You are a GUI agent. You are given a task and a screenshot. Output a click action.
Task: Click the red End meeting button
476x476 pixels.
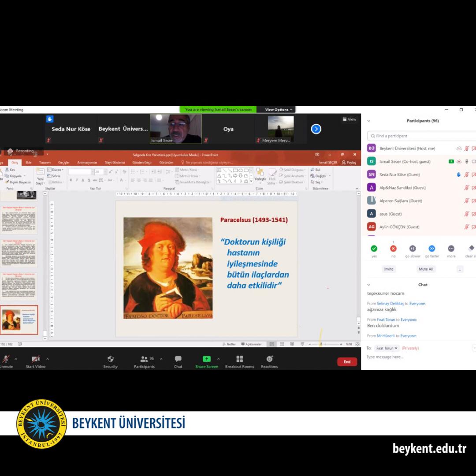[x=347, y=361]
